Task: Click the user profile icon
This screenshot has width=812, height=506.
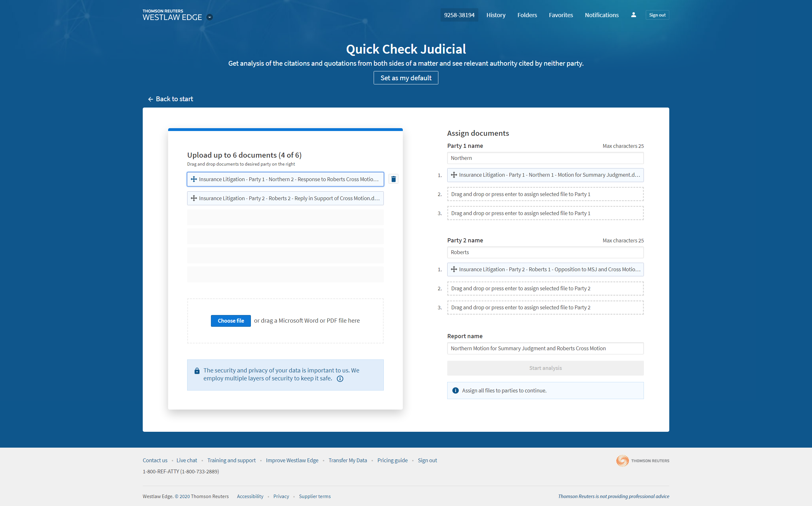Action: point(633,15)
